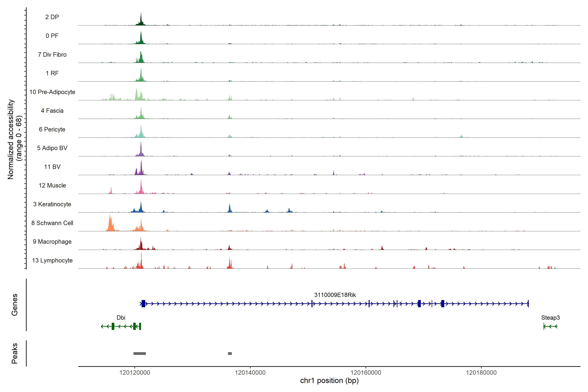Click the 2 DP track label
Image resolution: width=588 pixels, height=392 pixels.
pyautogui.click(x=52, y=17)
